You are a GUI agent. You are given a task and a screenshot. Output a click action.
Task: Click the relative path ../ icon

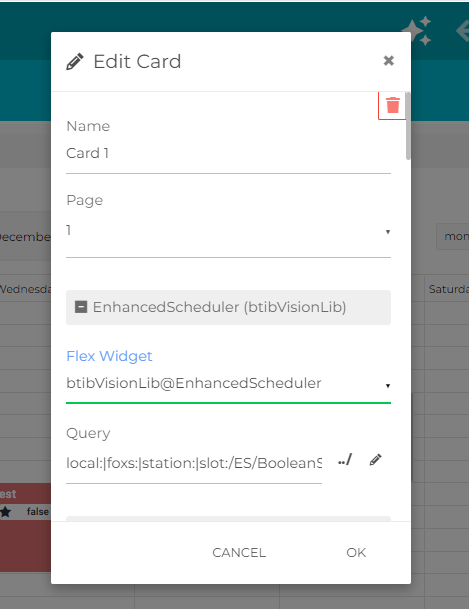(x=345, y=460)
